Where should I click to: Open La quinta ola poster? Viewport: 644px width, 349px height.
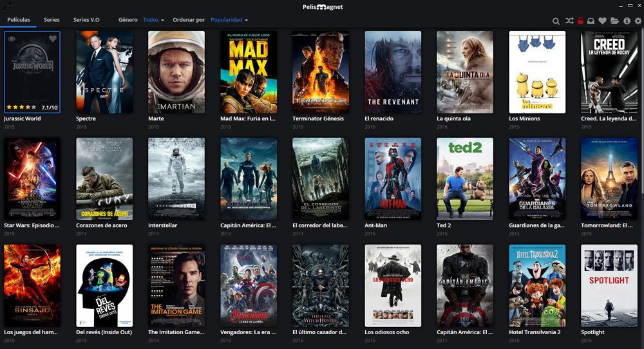pyautogui.click(x=464, y=72)
